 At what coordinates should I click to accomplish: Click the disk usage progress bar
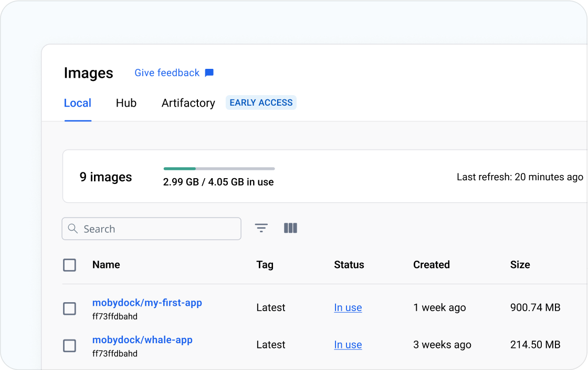[219, 169]
